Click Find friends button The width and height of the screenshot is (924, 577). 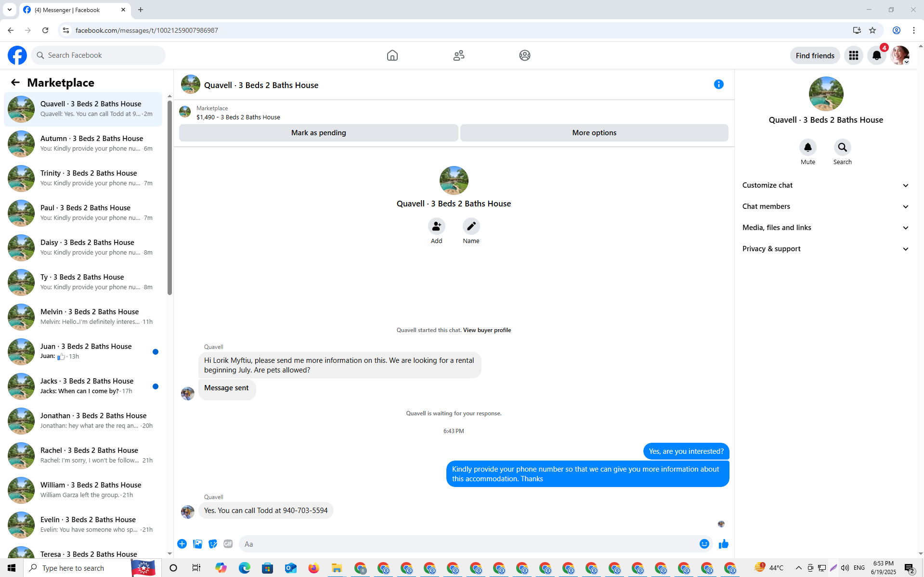tap(815, 55)
